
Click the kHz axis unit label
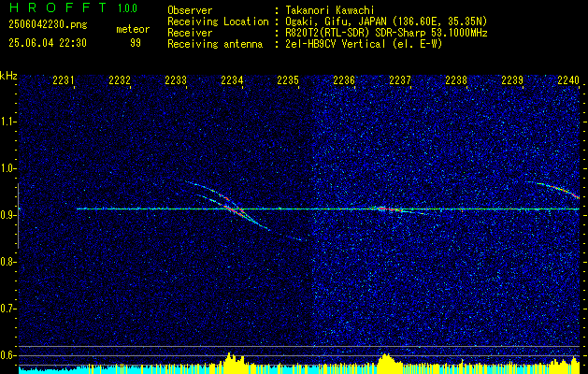tap(8, 76)
